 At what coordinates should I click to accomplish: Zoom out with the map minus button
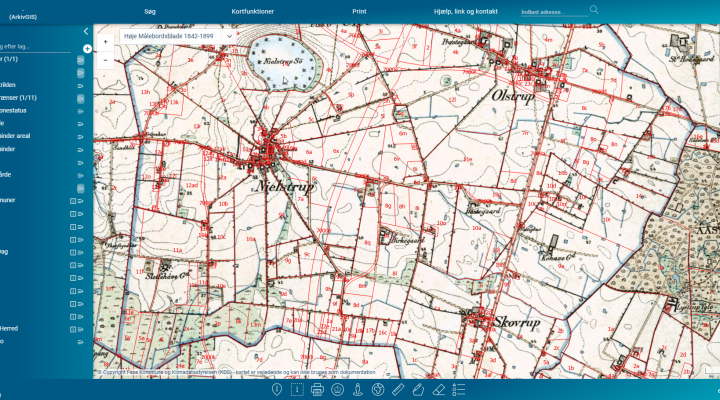coord(106,60)
